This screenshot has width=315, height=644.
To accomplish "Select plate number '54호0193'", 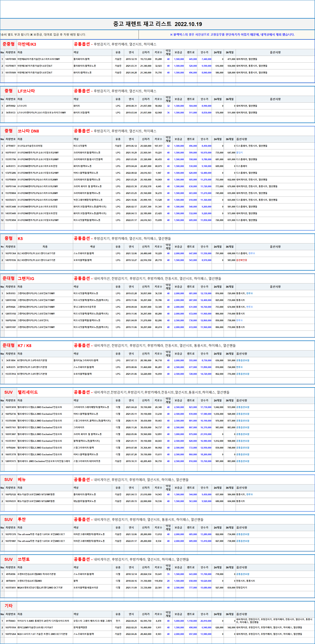I will coord(10,294).
